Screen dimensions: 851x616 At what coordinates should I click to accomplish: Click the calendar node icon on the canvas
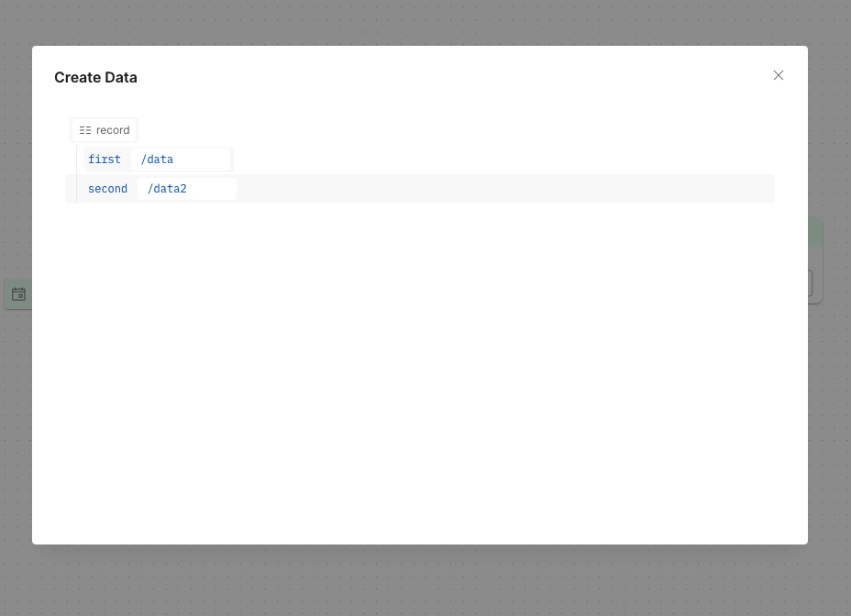point(18,293)
